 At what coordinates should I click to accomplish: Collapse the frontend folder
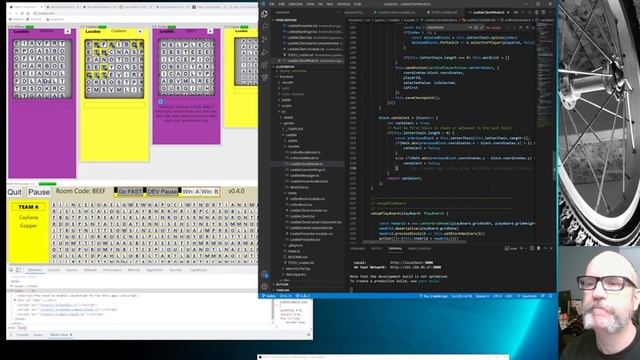[286, 76]
